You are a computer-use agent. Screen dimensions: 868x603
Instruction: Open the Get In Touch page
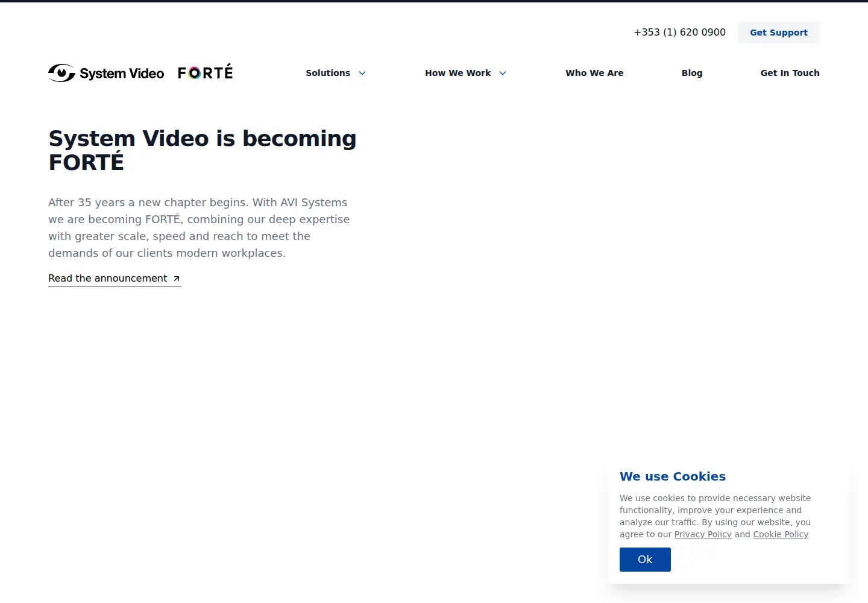click(790, 73)
